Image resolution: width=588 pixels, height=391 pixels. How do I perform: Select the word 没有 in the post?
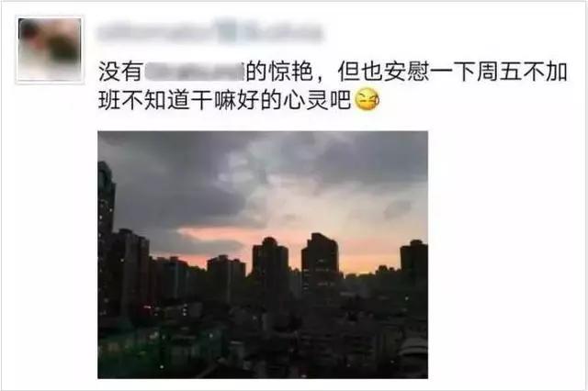(x=120, y=72)
